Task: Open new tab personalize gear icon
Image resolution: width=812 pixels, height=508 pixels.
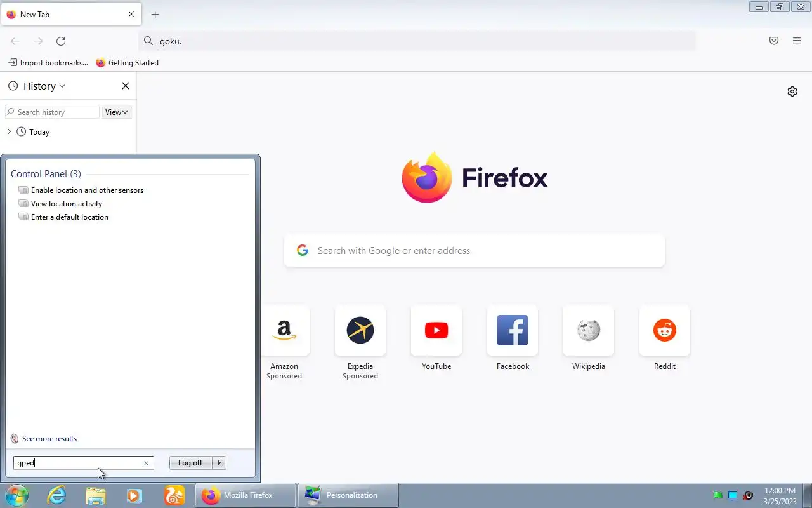Action: tap(792, 91)
